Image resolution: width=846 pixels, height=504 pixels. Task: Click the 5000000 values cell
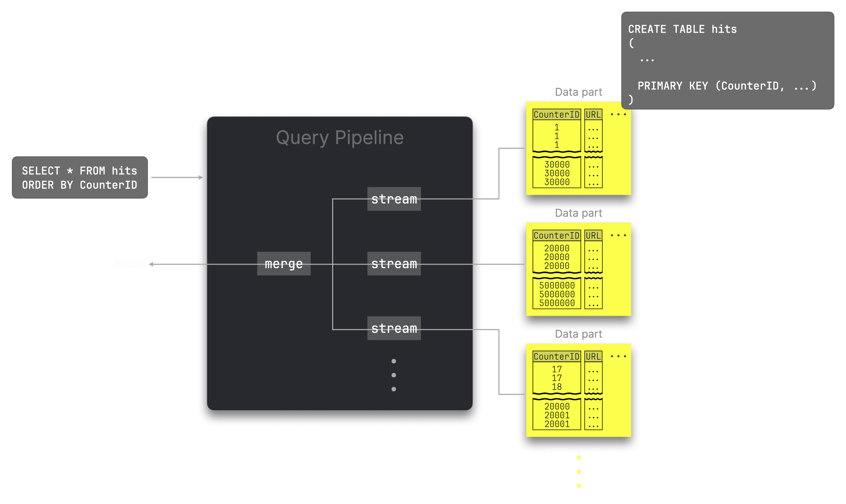coord(557,294)
